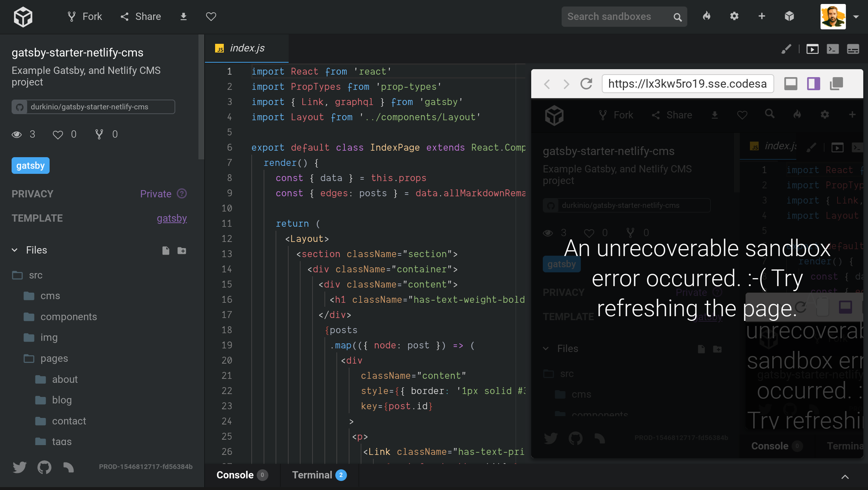This screenshot has width=868, height=490.
Task: Collapse the Files section
Action: (x=14, y=250)
